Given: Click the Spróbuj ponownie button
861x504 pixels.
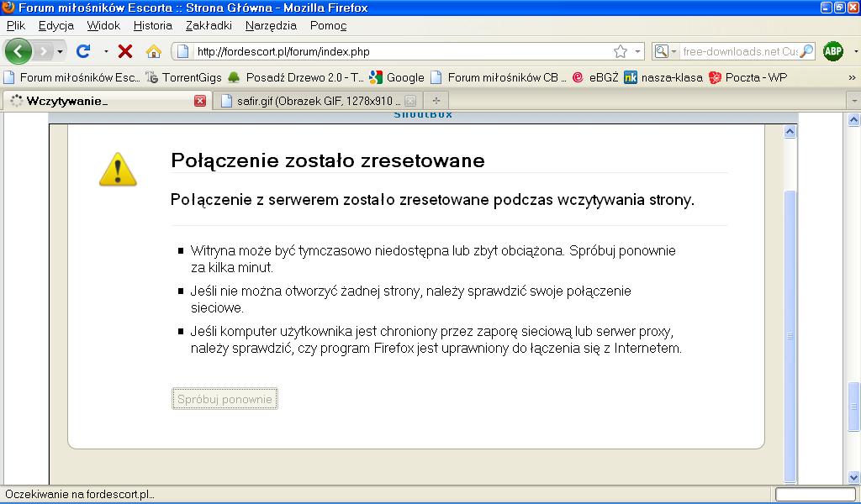Looking at the screenshot, I should (224, 399).
